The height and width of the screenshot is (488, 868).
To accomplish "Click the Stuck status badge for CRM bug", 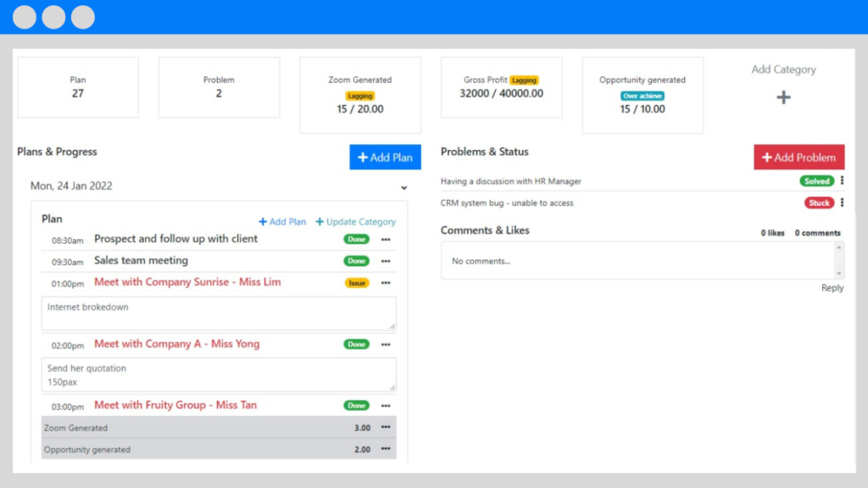I will pos(819,203).
